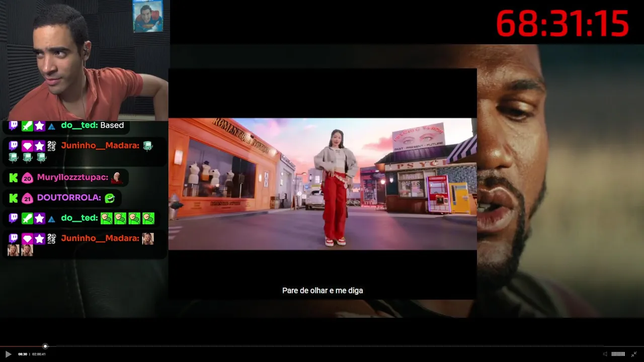Screen dimensions: 644x362
Task: Click the first green emote in do__ted's message
Action: pyautogui.click(x=106, y=218)
